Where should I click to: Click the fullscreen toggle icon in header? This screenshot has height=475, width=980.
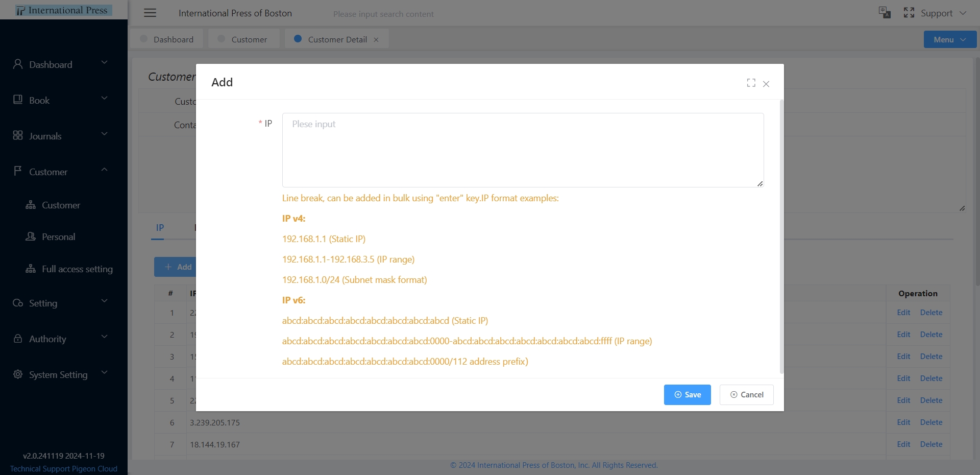[x=909, y=13]
